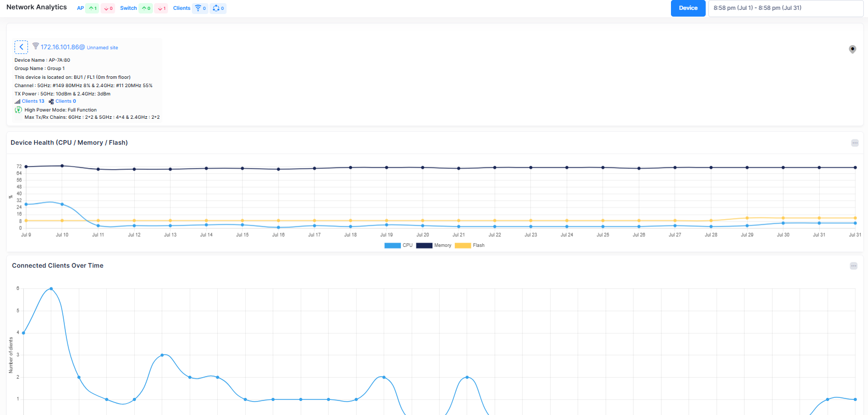Viewport: 868px width, 415px height.
Task: Click the mesh clients count badge
Action: click(x=218, y=8)
